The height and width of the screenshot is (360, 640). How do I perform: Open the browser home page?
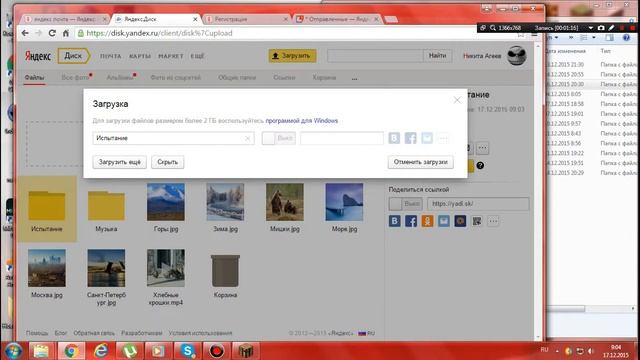(x=66, y=33)
